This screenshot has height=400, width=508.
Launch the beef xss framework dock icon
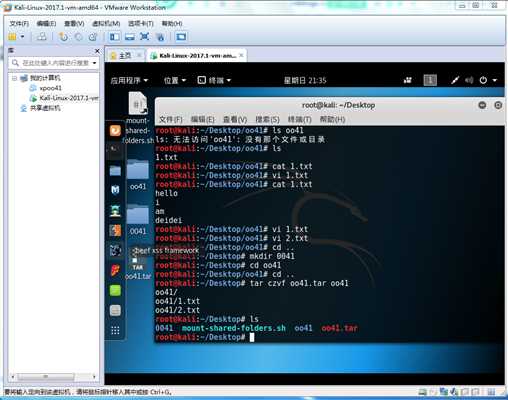(115, 250)
